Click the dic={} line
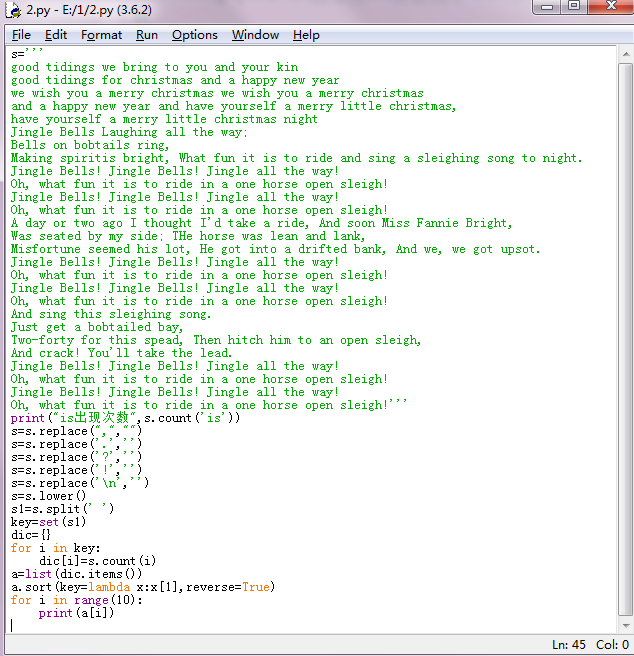 click(31, 535)
